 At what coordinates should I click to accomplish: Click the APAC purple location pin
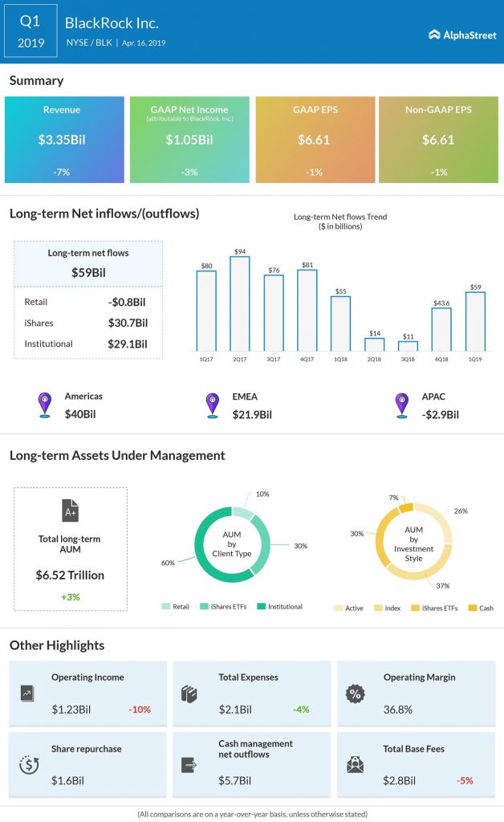point(402,405)
